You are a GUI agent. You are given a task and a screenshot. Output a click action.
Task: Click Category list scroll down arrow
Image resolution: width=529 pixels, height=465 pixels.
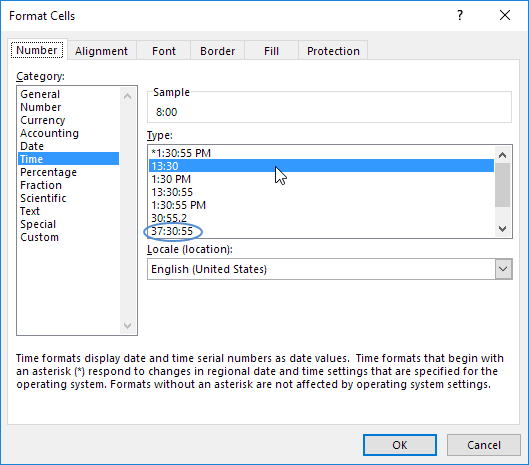click(x=128, y=326)
